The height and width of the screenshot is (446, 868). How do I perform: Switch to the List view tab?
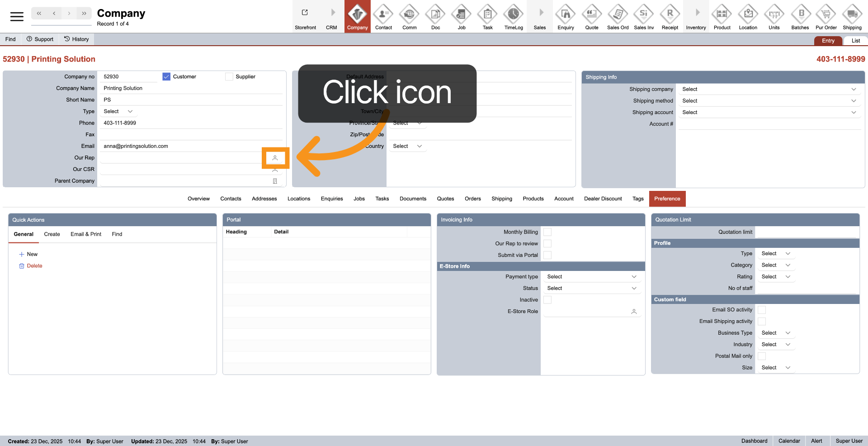[855, 41]
